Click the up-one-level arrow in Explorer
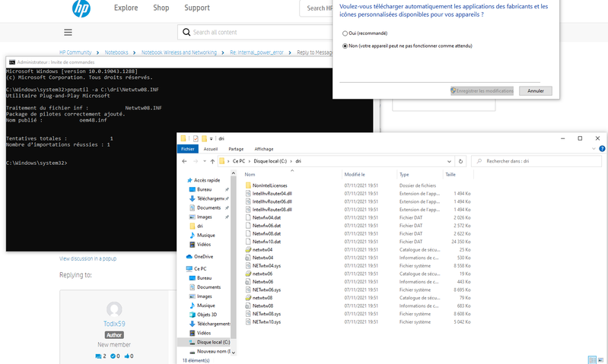Screen dimensions: 608x364 pos(212,162)
